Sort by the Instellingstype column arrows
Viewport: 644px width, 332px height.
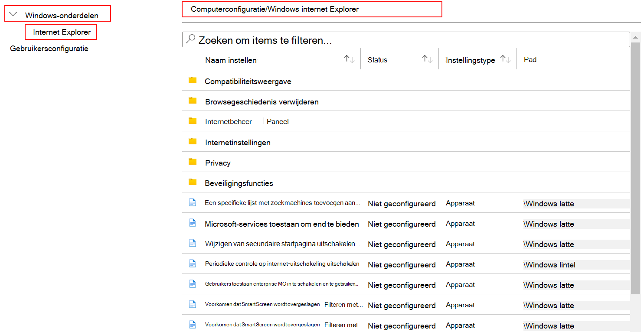tap(506, 60)
